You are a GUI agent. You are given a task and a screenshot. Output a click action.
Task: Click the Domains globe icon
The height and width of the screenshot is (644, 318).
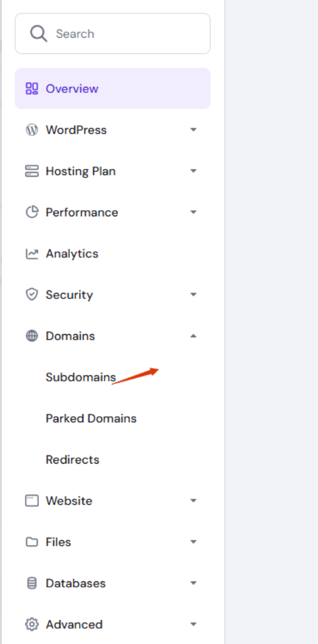click(32, 336)
